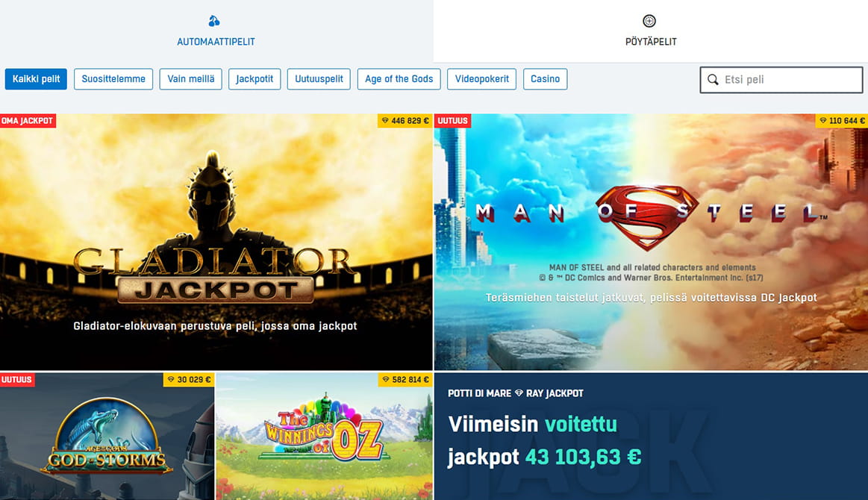
Task: Click the 110 644 € jackpot badge
Action: point(841,121)
